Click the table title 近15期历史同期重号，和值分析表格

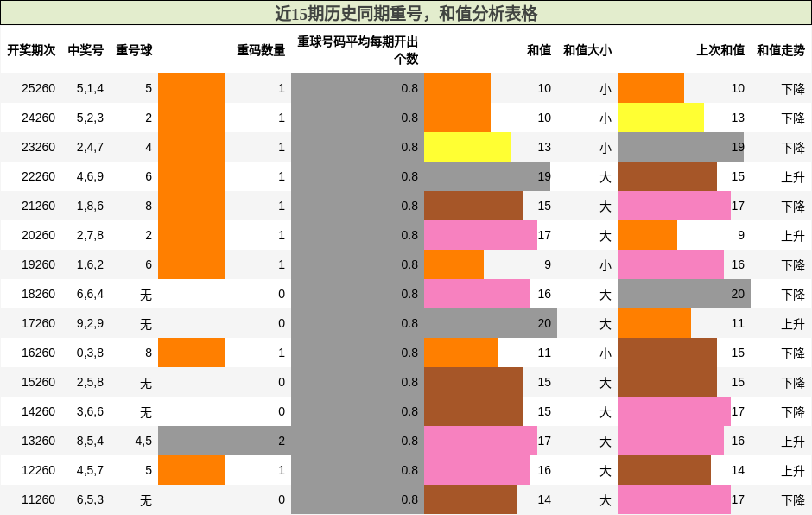coord(406,13)
